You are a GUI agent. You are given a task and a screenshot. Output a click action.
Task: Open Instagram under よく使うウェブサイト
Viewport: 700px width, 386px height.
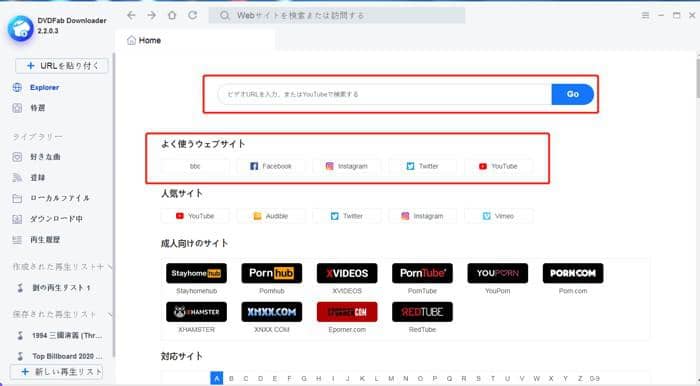point(347,166)
